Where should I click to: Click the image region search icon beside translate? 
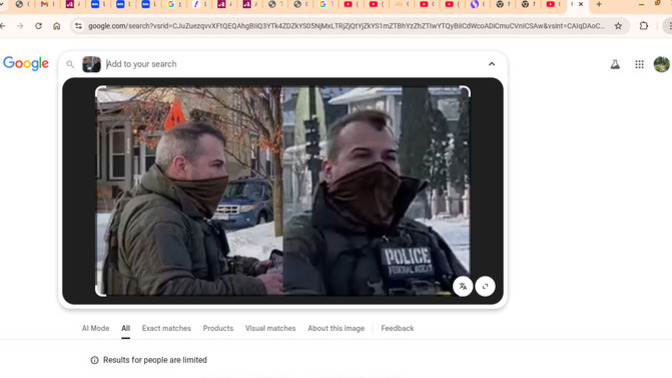(x=485, y=286)
